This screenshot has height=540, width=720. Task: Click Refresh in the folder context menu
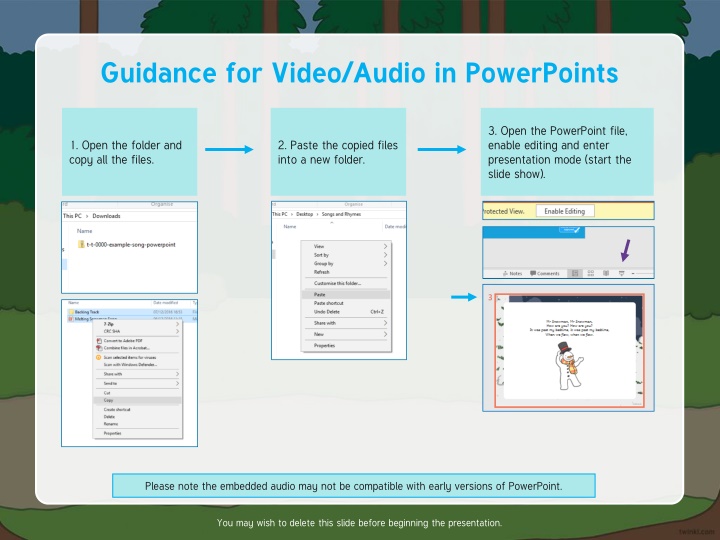point(346,272)
